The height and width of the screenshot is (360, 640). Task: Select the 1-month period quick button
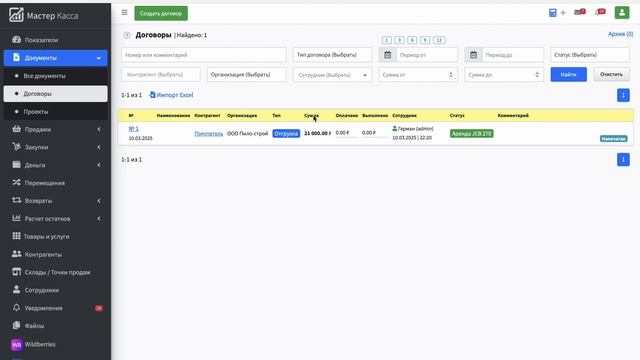[387, 40]
